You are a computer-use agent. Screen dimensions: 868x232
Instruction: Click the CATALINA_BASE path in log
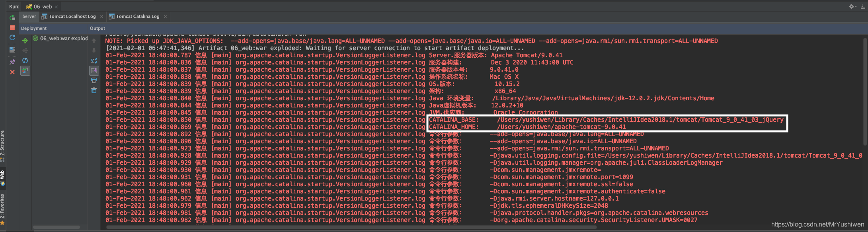point(640,120)
